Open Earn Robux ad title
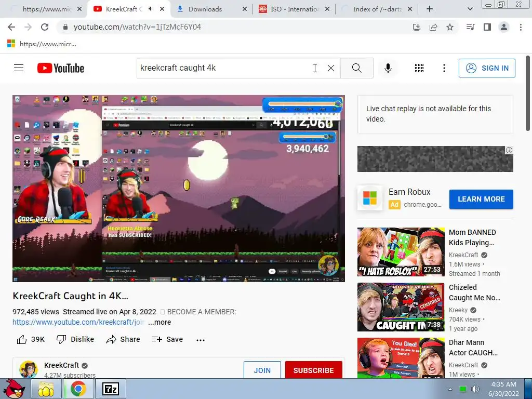Viewport: 532px width, 399px height. 409,192
